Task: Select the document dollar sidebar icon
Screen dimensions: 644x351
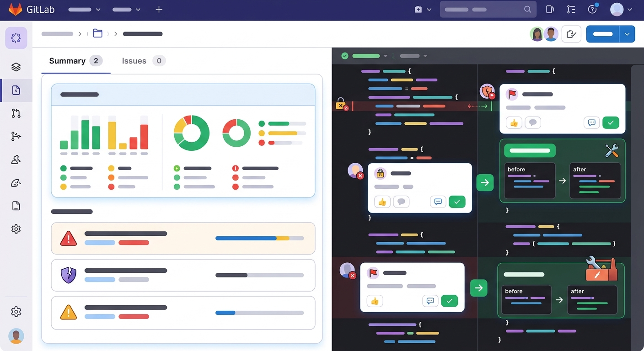Action: click(x=16, y=90)
